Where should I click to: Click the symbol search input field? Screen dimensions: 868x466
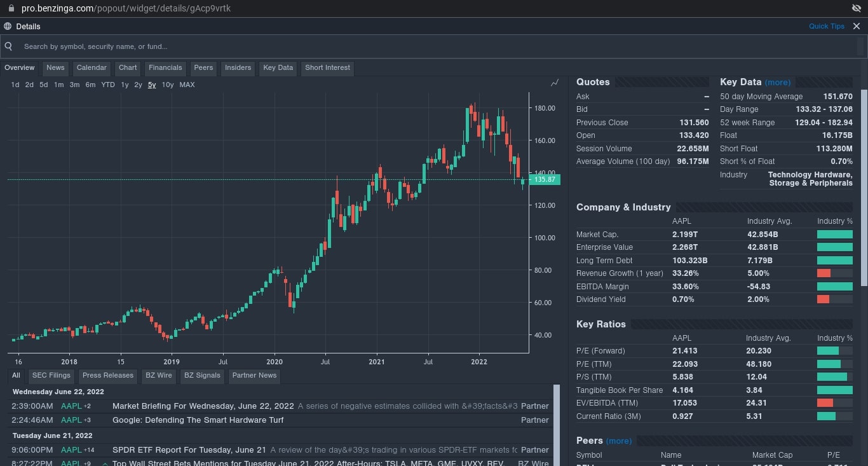(x=432, y=46)
